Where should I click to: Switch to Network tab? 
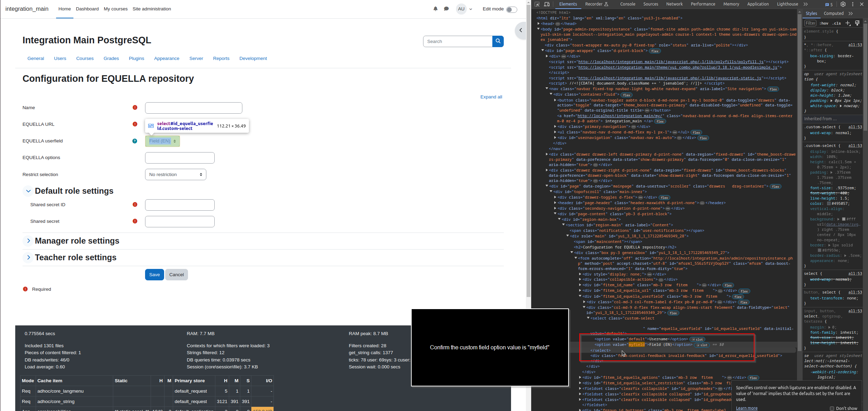click(674, 4)
